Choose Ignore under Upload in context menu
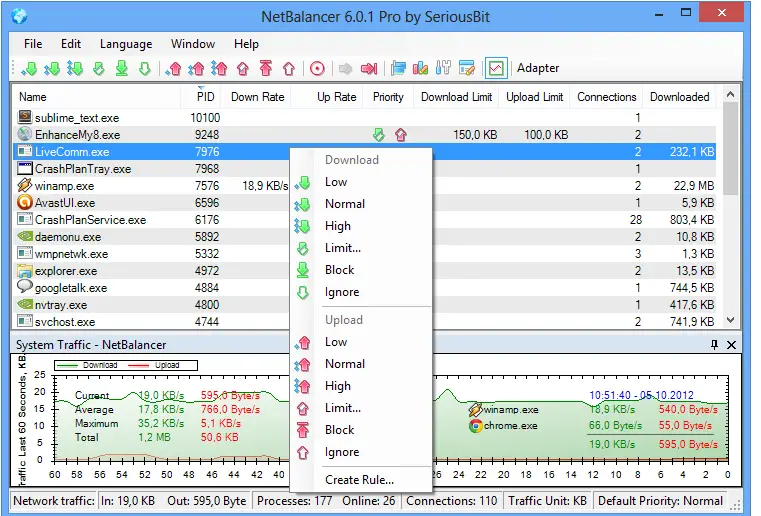Image resolution: width=761 pixels, height=516 pixels. pyautogui.click(x=361, y=452)
